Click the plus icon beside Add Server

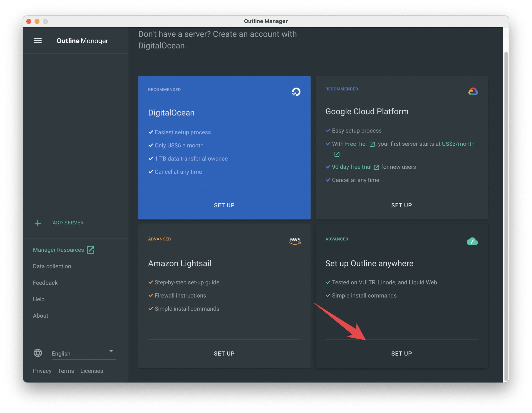pos(38,223)
